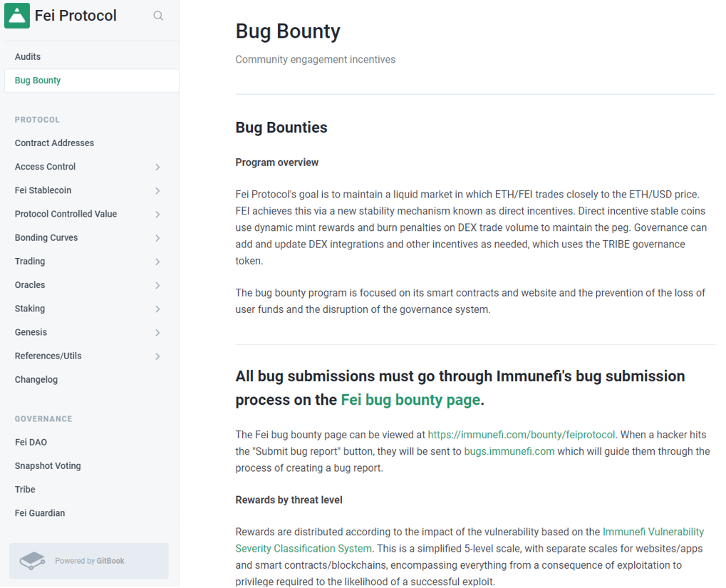Expand the Trading section chevron
726x588 pixels.
click(157, 262)
